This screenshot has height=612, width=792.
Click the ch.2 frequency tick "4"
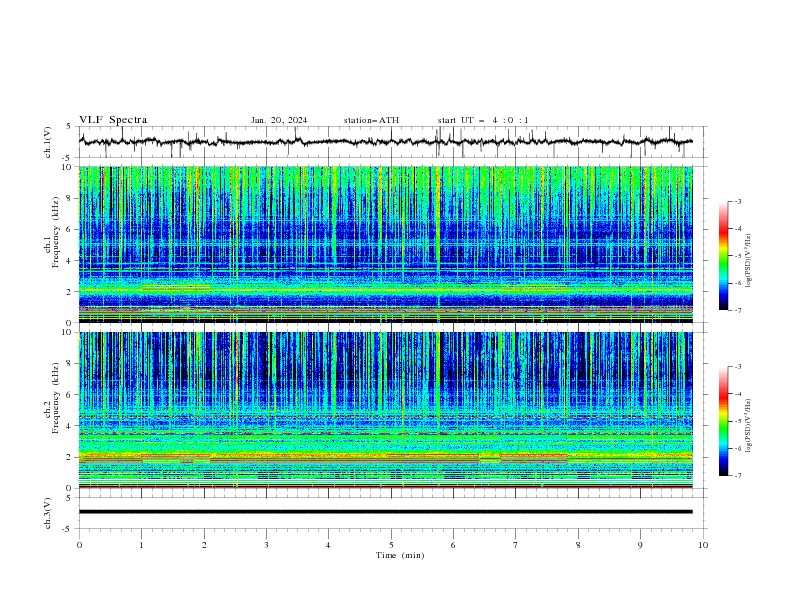click(70, 426)
